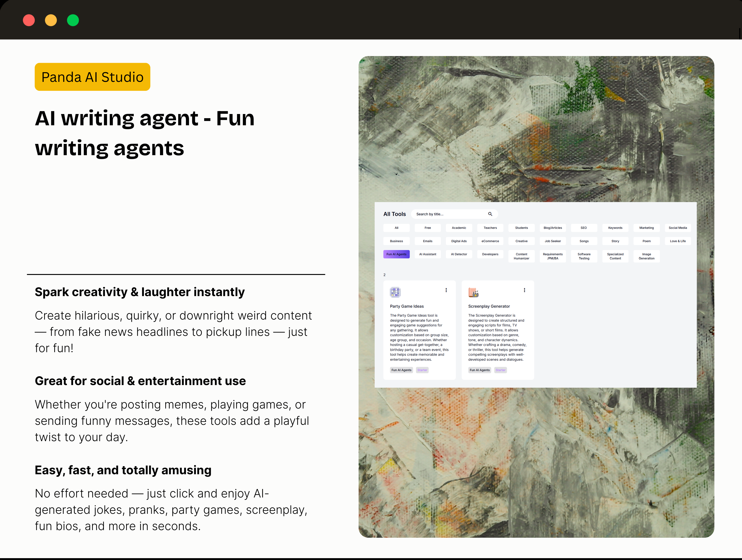Click the Party Game Ideas description text
This screenshot has height=560, width=742.
(419, 337)
